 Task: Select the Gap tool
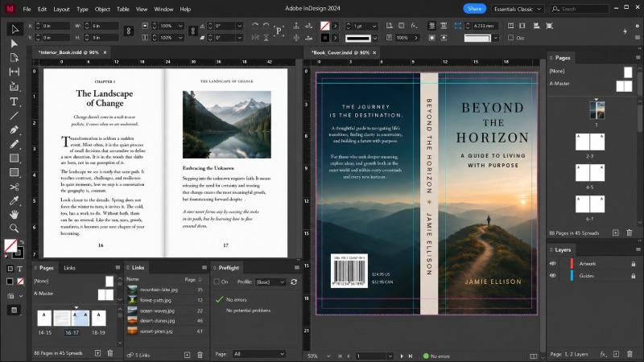14,72
